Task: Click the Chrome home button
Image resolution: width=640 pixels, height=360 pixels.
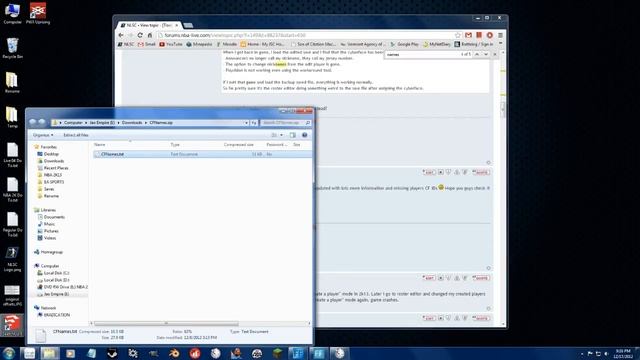Action: (x=150, y=36)
